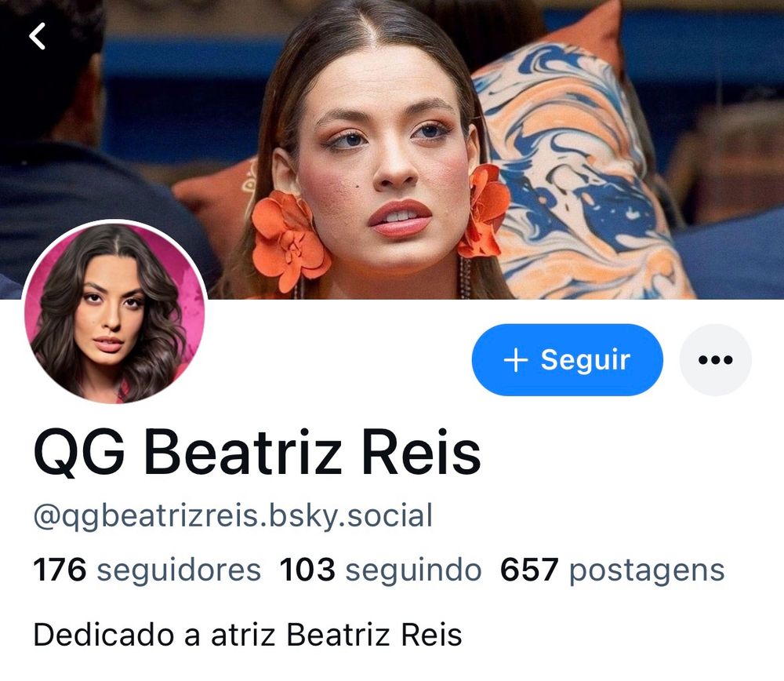Screen dimensions: 784x681
Task: Tap the QG Beatriz Reis display name
Action: (x=257, y=453)
